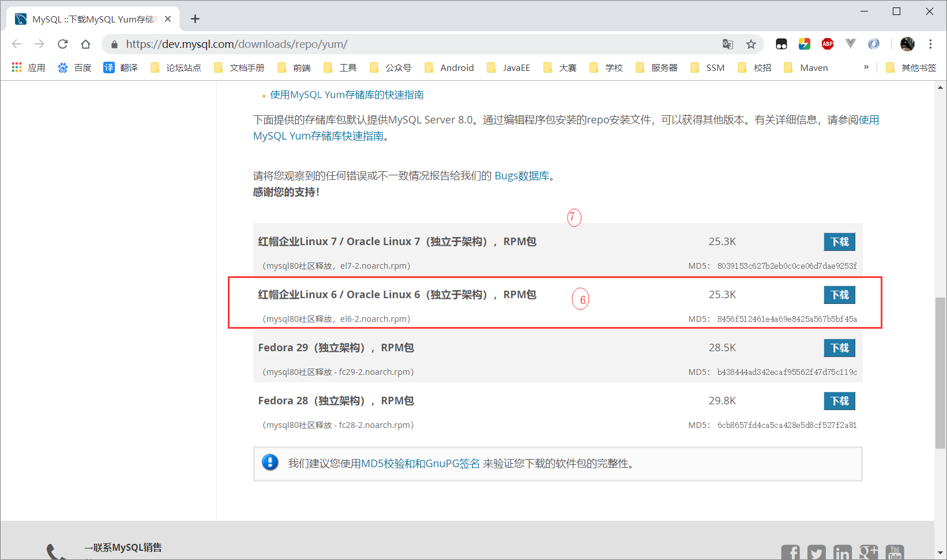The width and height of the screenshot is (947, 560).
Task: Open MD5校验和和GnuPG签名 link
Action: click(x=420, y=463)
